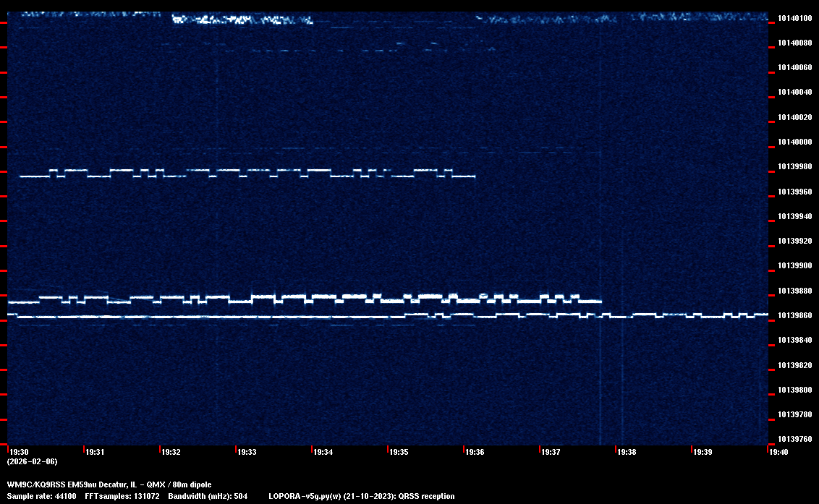This screenshot has width=819, height=504.
Task: Click the 19:33 time axis label
Action: [247, 452]
